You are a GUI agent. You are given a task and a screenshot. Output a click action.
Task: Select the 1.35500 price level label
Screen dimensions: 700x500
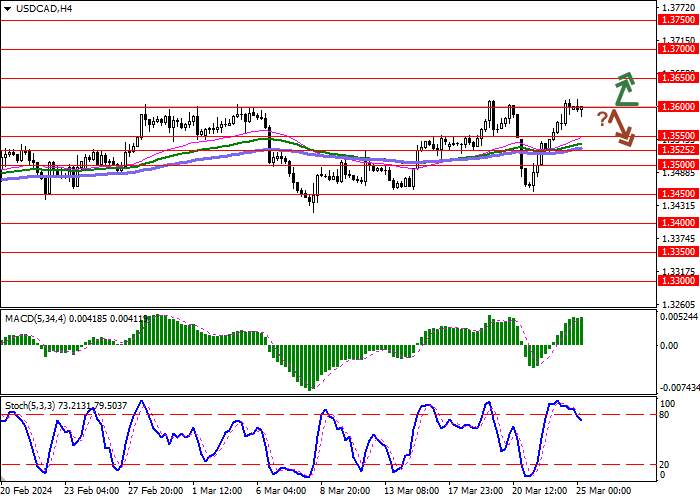679,136
